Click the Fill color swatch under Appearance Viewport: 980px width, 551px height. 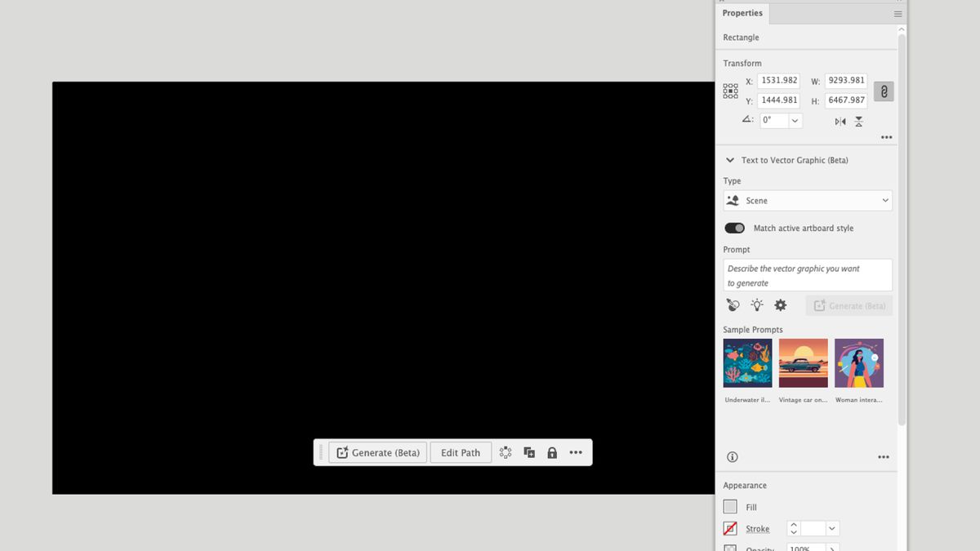click(730, 506)
